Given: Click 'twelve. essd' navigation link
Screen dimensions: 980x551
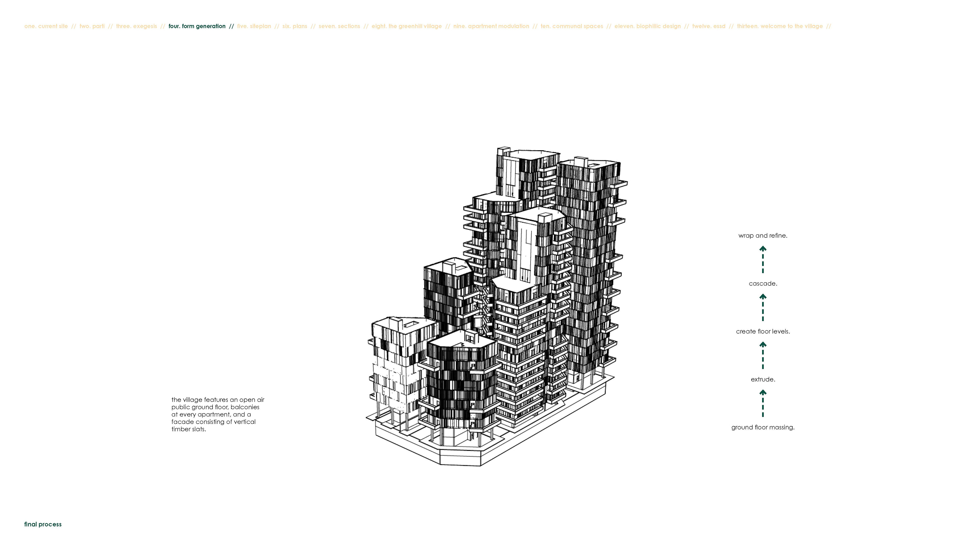Looking at the screenshot, I should point(709,26).
